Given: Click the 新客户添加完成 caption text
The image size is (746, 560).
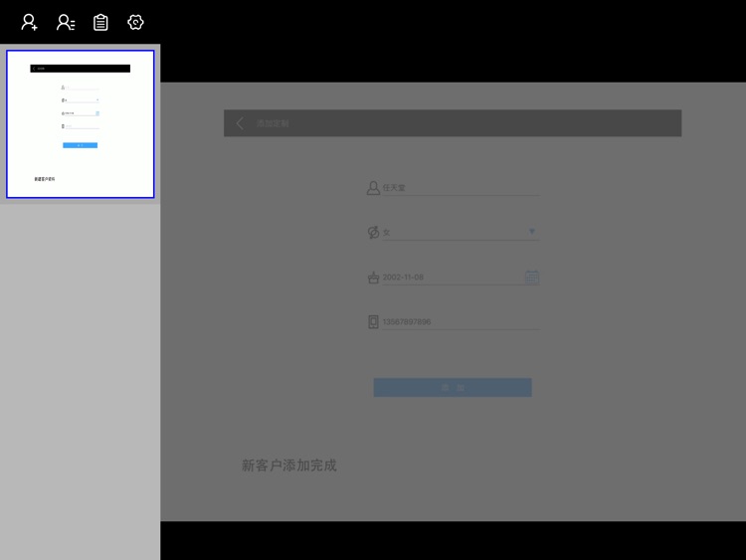Looking at the screenshot, I should [289, 466].
